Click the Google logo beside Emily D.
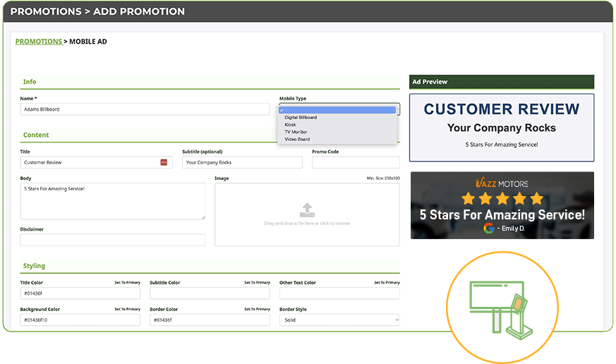Viewport: 616px width, 364px height. click(488, 228)
